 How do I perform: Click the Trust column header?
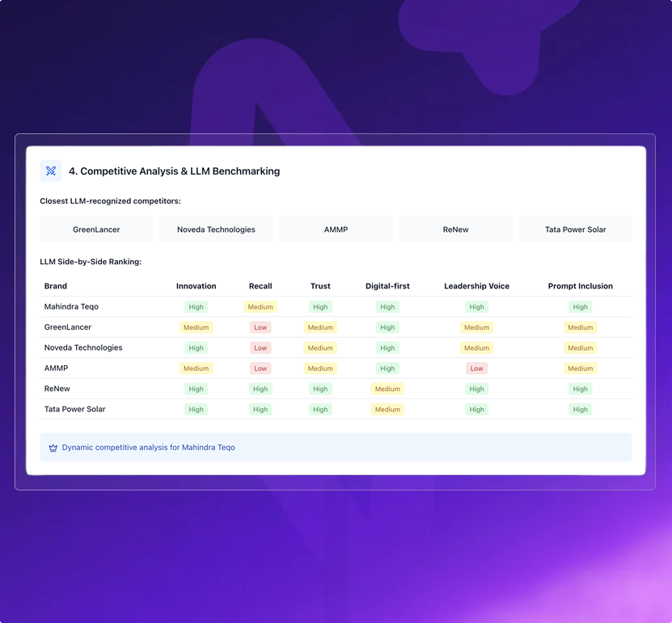[x=320, y=286]
